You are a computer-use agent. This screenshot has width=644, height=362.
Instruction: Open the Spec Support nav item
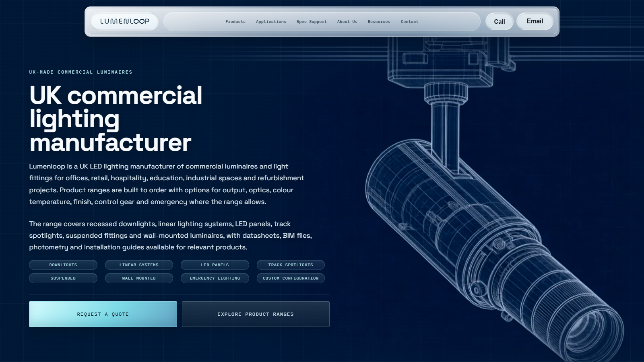click(312, 22)
